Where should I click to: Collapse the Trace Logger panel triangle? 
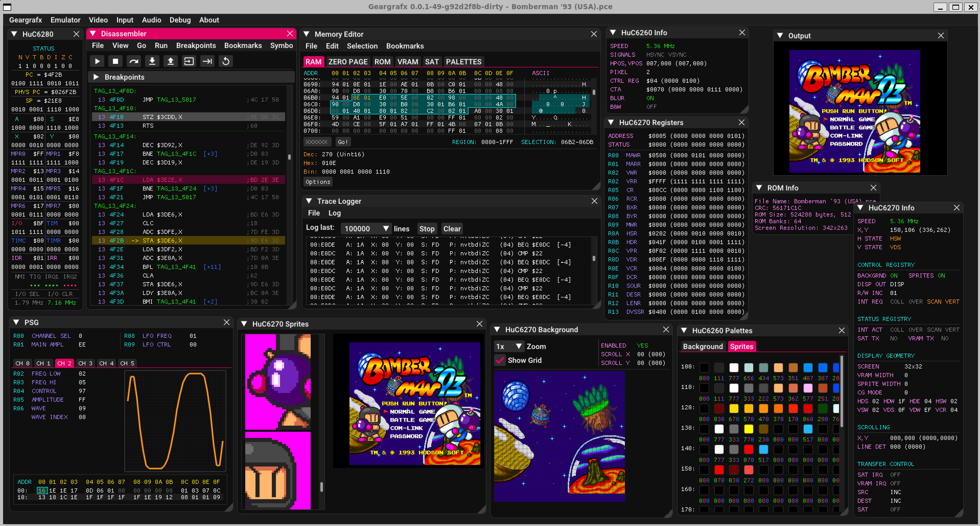click(x=309, y=201)
